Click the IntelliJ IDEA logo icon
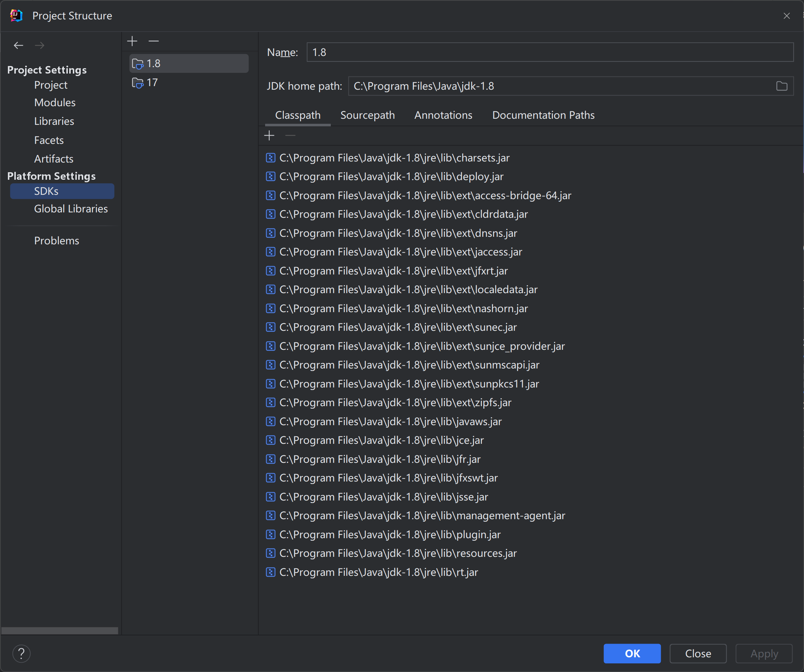804x672 pixels. tap(17, 15)
